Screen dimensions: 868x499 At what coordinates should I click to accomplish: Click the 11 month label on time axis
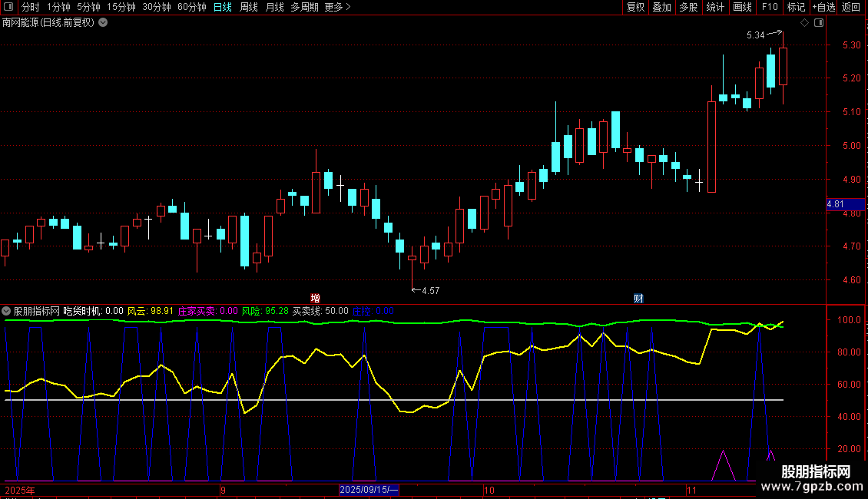691,490
